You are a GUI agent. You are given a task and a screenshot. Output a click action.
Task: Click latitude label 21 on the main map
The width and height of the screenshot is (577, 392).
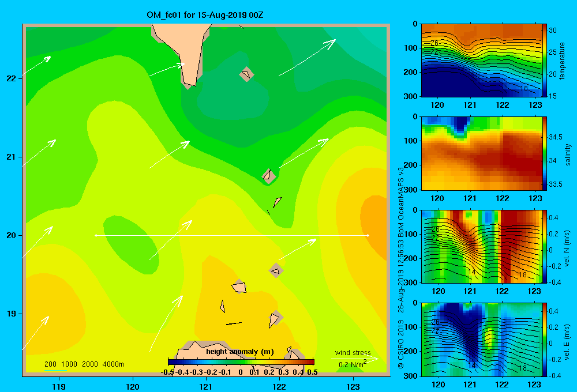coord(12,157)
